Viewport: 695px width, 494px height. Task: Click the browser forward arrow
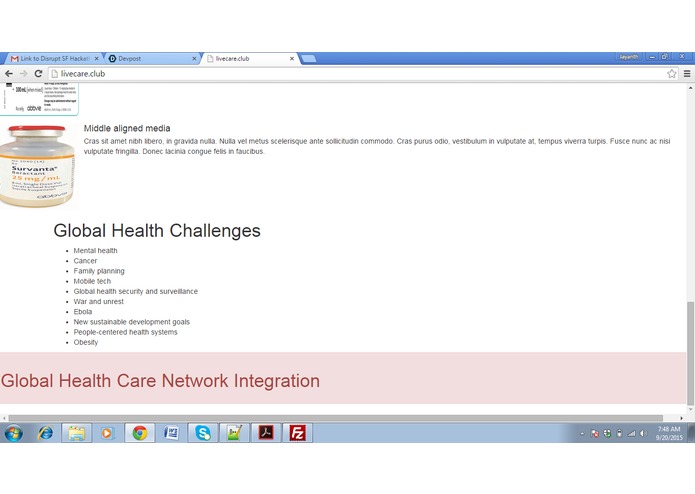point(23,74)
